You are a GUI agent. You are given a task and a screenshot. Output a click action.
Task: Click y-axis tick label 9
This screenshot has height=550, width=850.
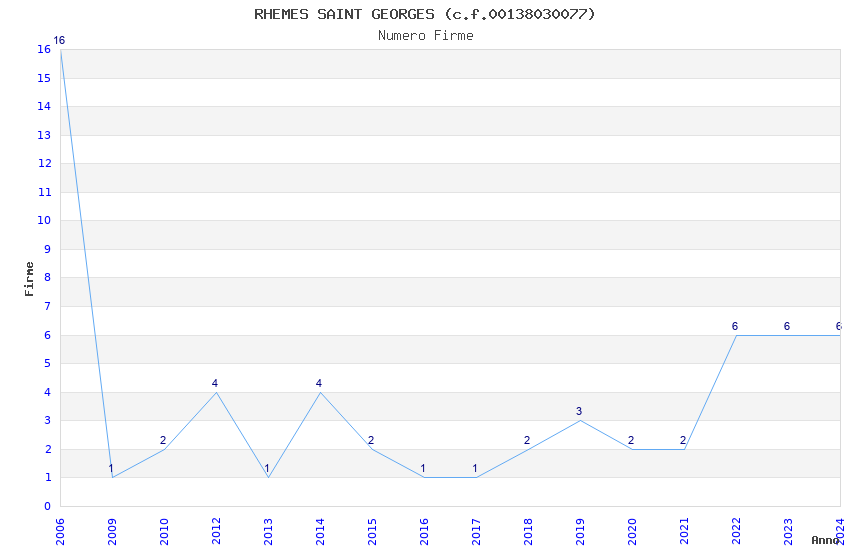(x=48, y=249)
